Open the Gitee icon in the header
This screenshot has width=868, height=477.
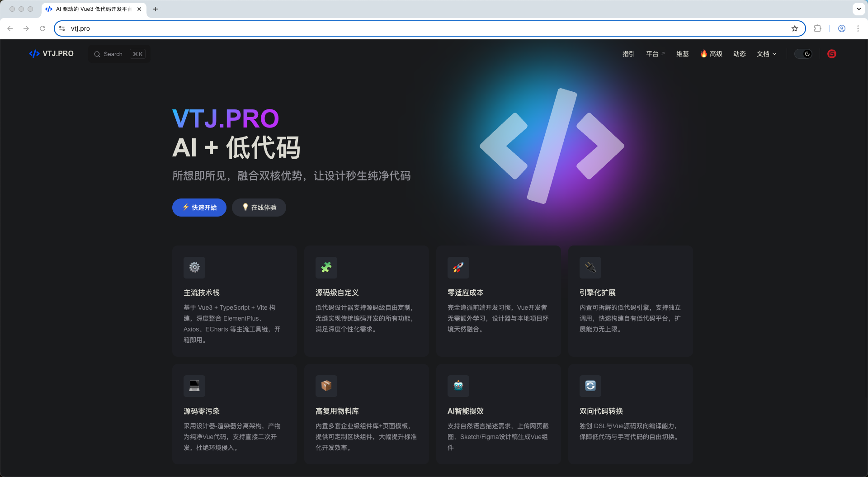pos(831,54)
